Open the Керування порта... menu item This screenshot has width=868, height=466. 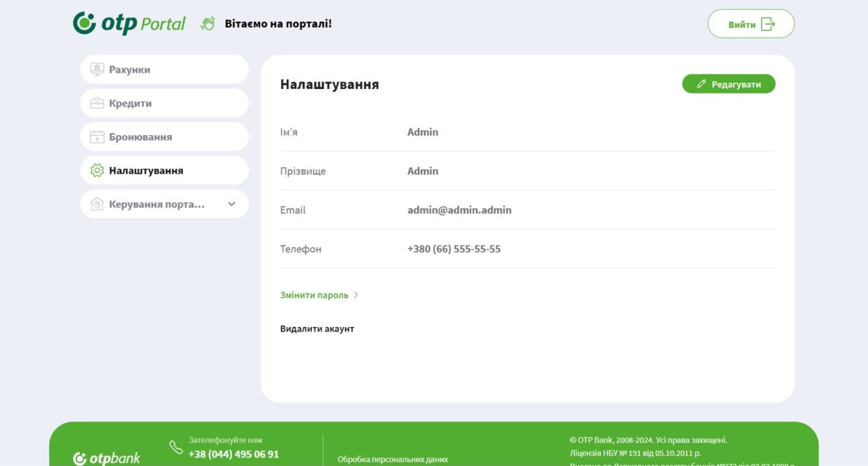click(164, 204)
